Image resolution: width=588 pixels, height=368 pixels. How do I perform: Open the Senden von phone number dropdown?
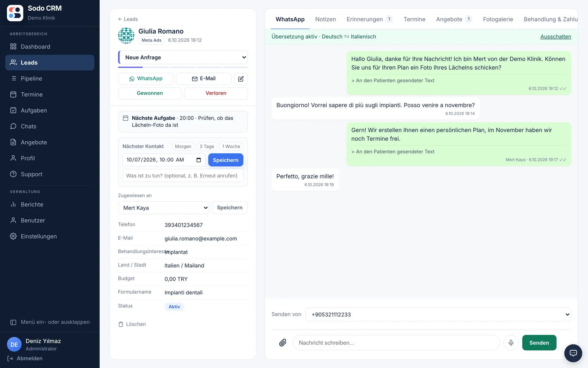click(x=438, y=315)
